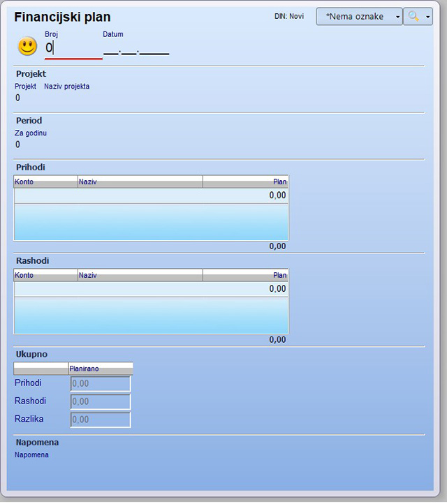
Task: Click the Datum date field
Action: [136, 49]
